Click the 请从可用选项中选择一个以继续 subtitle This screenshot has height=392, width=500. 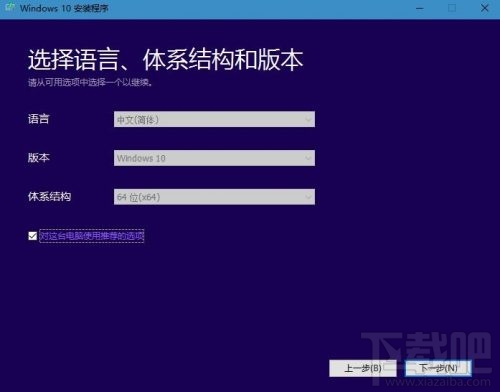pos(90,82)
